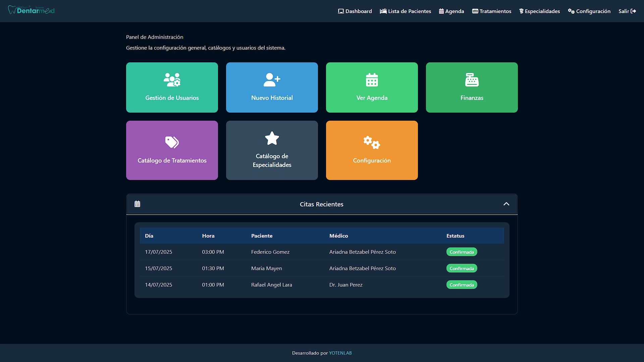644x362 pixels.
Task: Click the star icon on Catálogo de Especialidades
Action: (x=272, y=138)
